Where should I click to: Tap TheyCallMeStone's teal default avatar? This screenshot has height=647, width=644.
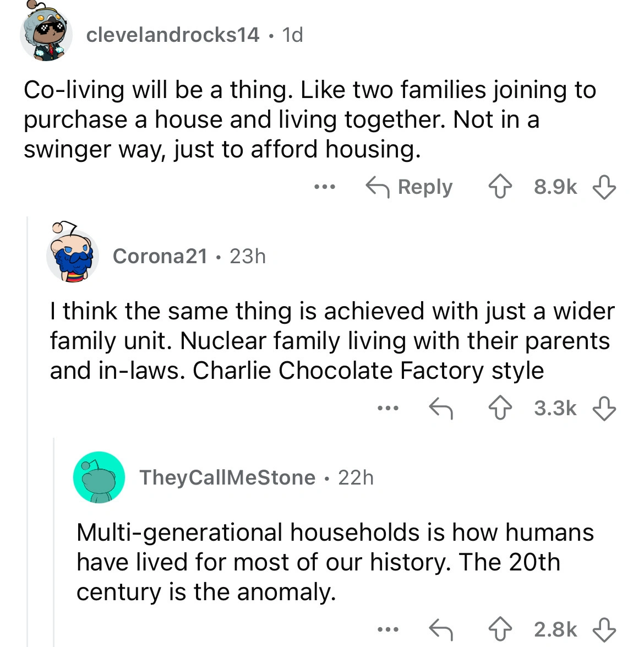99,477
